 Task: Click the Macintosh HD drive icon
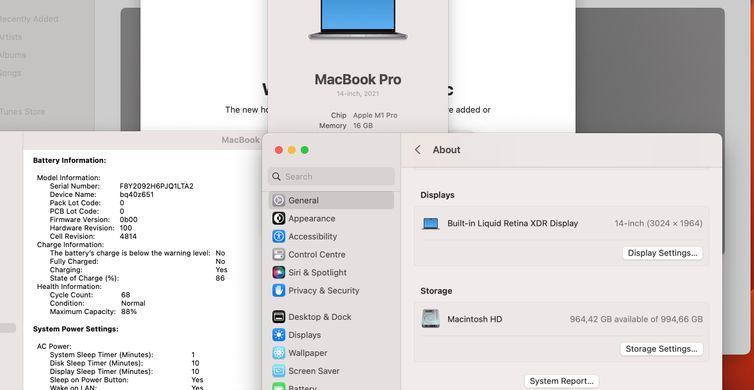430,319
